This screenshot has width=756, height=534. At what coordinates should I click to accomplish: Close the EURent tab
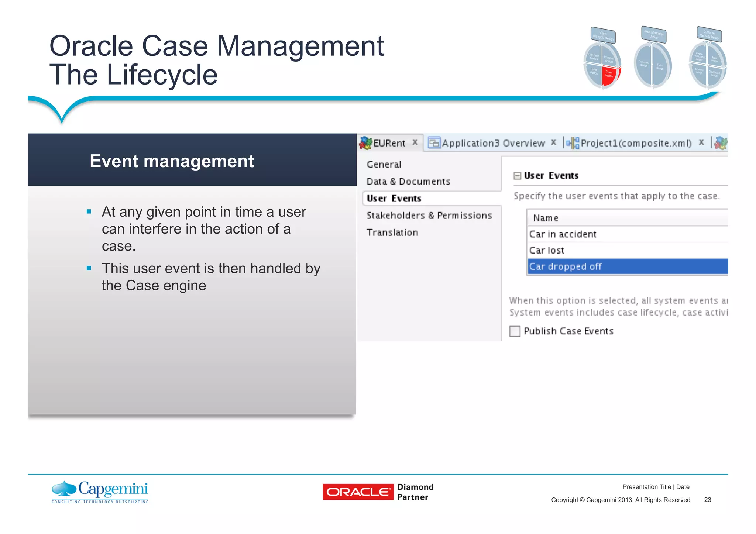[415, 142]
